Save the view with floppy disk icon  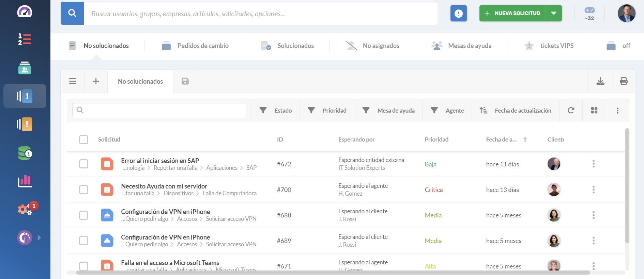pyautogui.click(x=185, y=81)
